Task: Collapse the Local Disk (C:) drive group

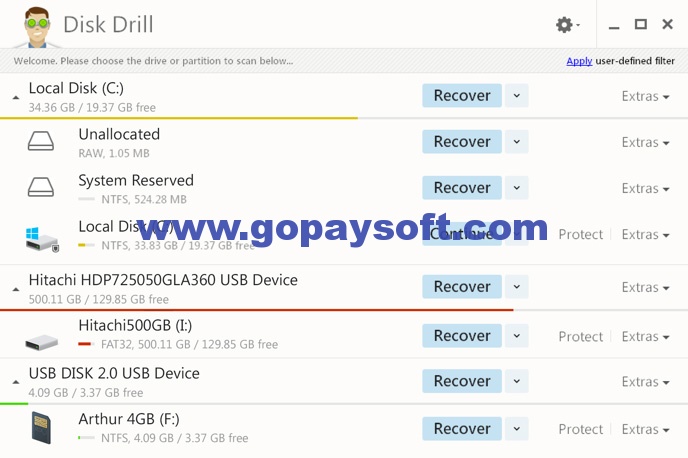Action: tap(16, 97)
